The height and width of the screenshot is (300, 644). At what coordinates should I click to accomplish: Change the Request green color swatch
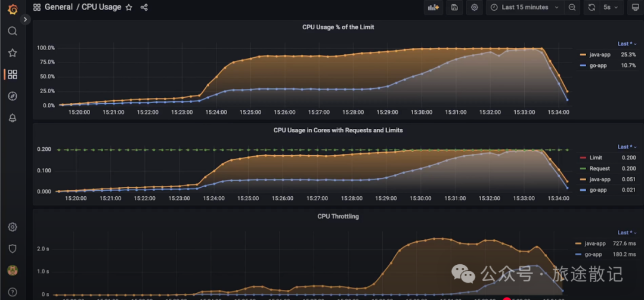point(583,169)
